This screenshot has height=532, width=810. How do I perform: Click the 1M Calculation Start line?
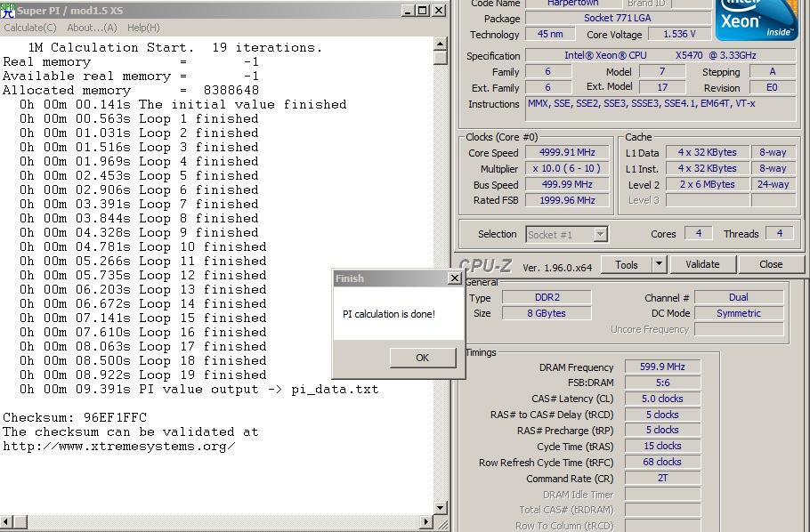click(x=175, y=47)
